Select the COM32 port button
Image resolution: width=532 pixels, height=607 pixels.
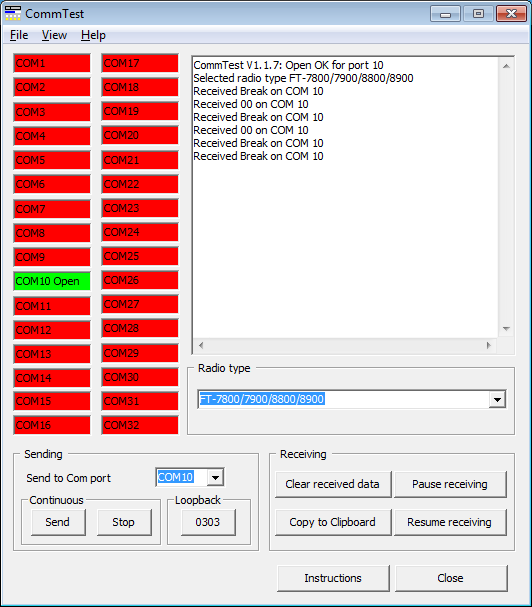(x=140, y=425)
